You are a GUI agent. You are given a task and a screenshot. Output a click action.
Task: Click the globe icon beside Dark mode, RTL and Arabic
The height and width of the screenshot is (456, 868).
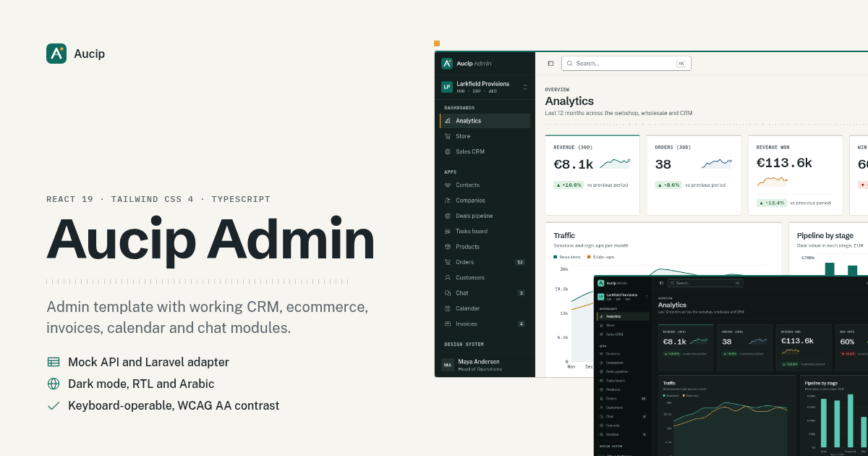coord(54,384)
